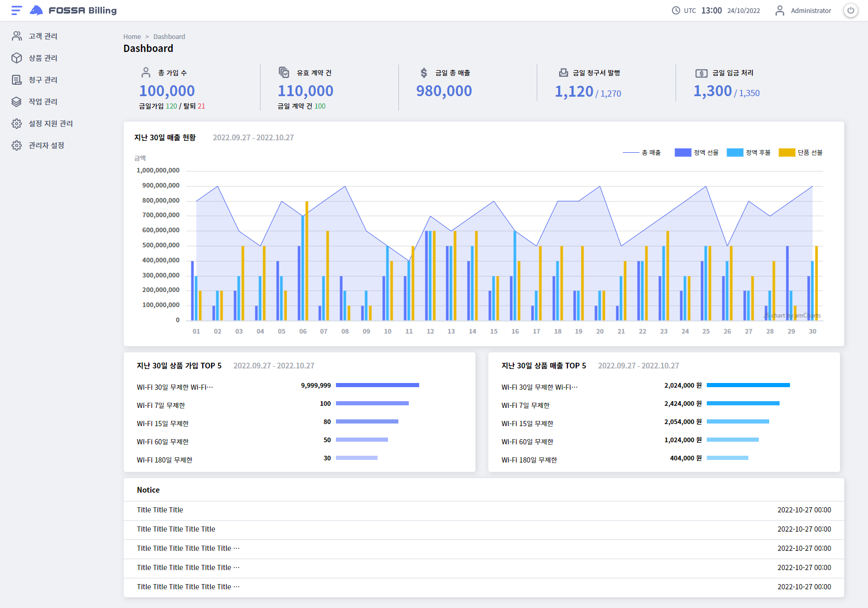The height and width of the screenshot is (608, 868).
Task: Open 상품 관리 box icon
Action: pyautogui.click(x=17, y=58)
